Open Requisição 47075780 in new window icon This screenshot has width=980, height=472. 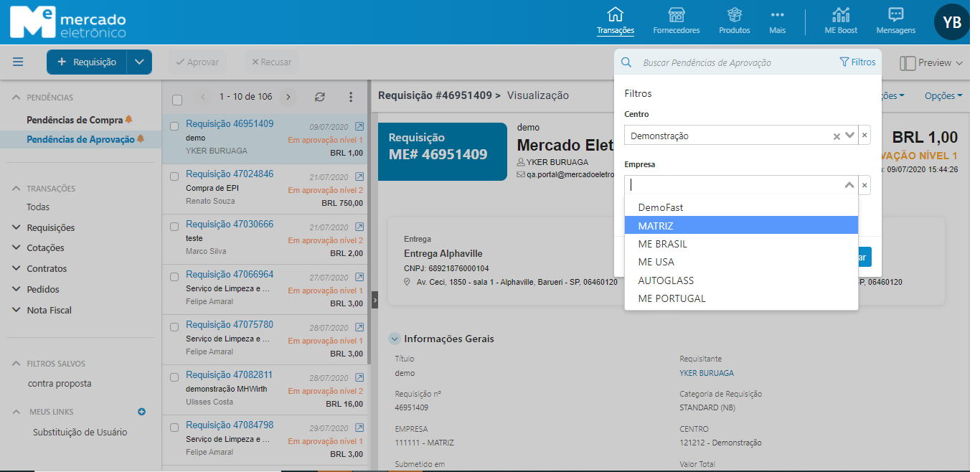tap(359, 326)
